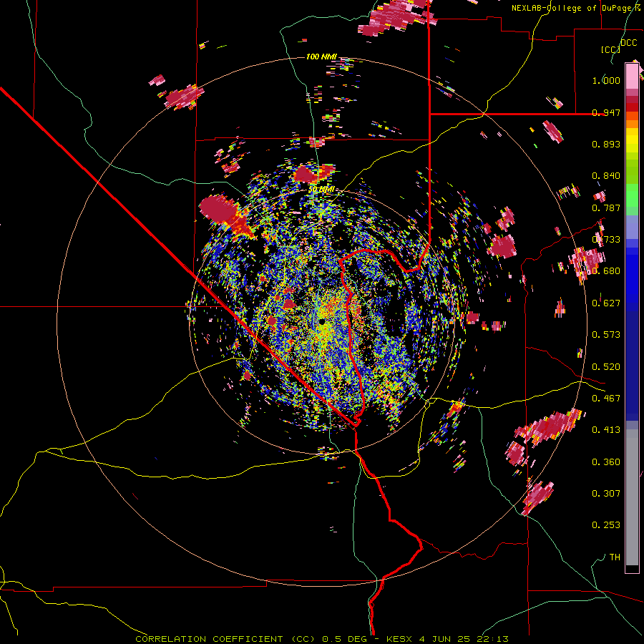Select the 0.947 value on the color scale

coord(606,112)
